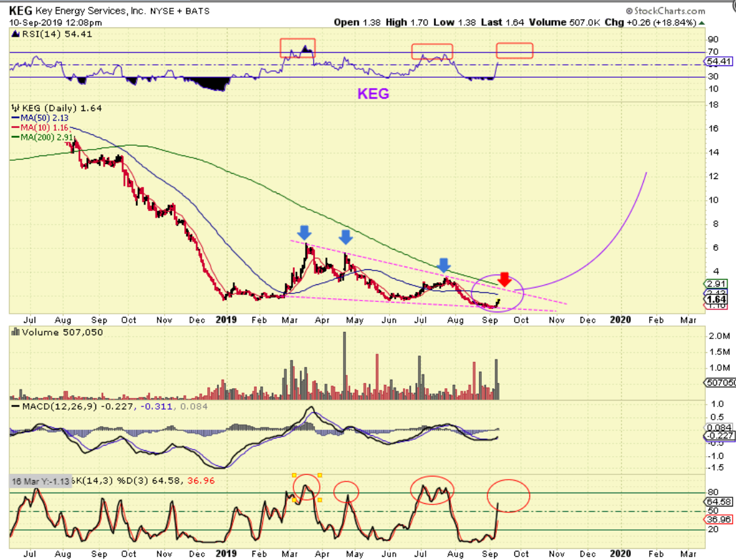Viewport: 736px width, 560px height.
Task: Click the 90 label on RSI axis
Action: click(713, 39)
